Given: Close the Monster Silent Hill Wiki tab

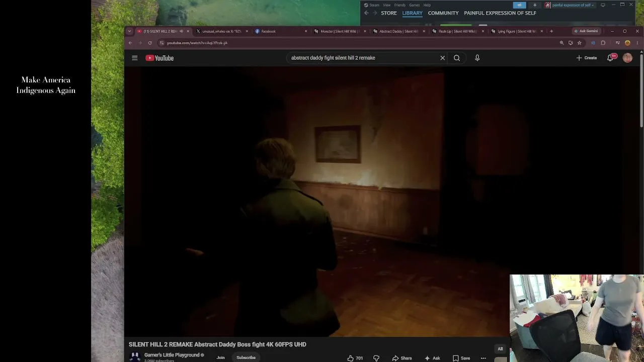Looking at the screenshot, I should click(x=365, y=31).
